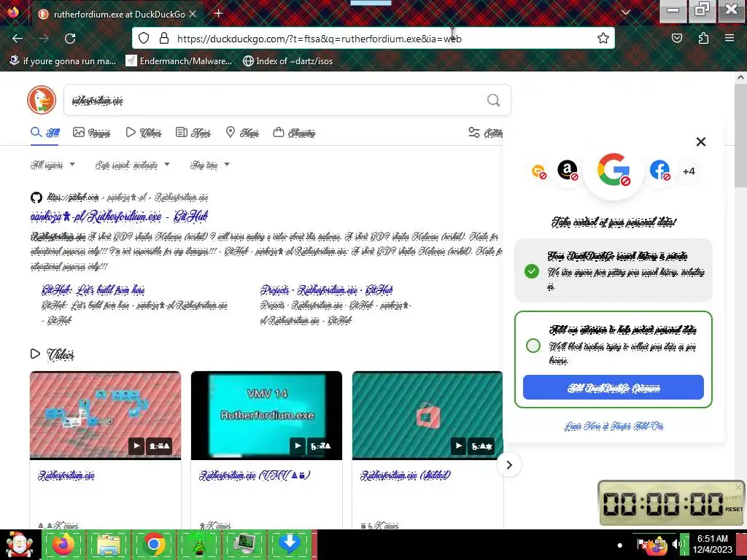Open the search Settings menu
Viewport: 747px width, 560px height.
pyautogui.click(x=485, y=133)
